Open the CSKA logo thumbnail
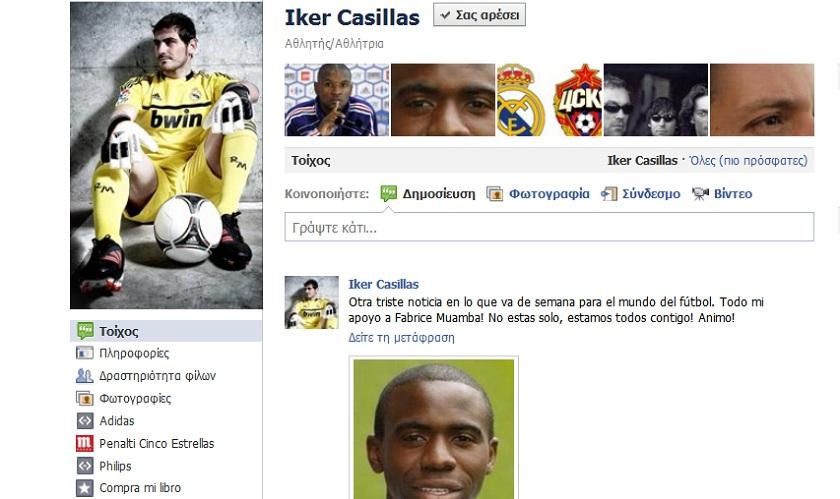Viewport: 840px width, 499px height. [576, 100]
